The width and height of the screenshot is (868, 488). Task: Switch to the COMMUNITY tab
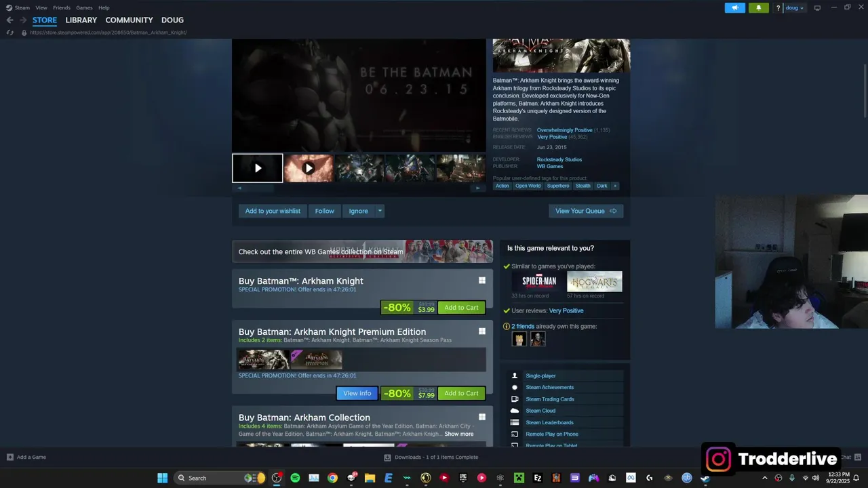click(x=129, y=20)
